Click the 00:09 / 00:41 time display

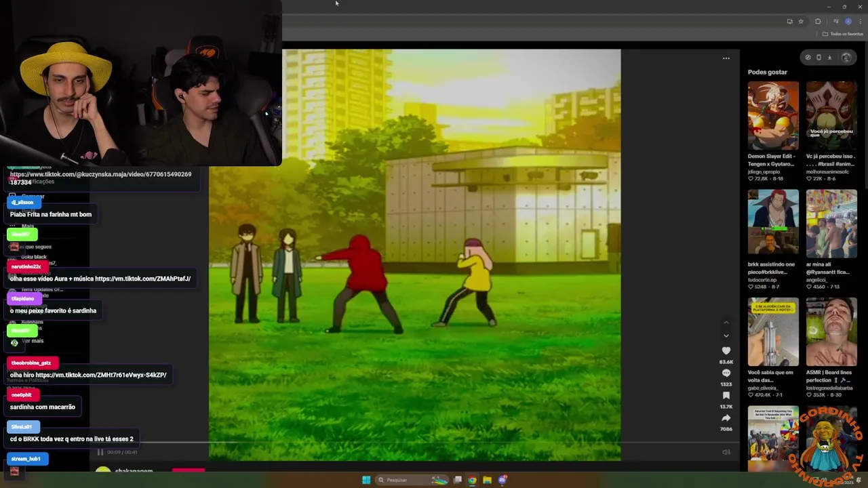tap(122, 452)
